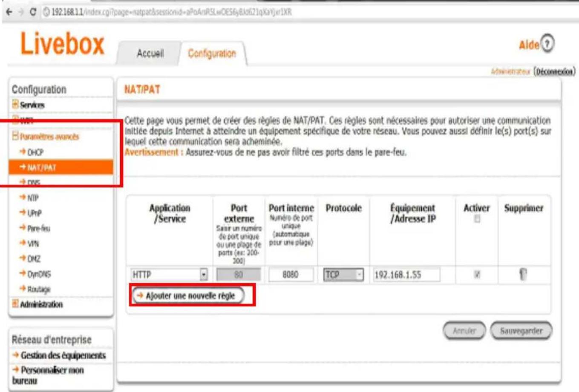Open the HTTP Application/Service dropdown

(169, 275)
